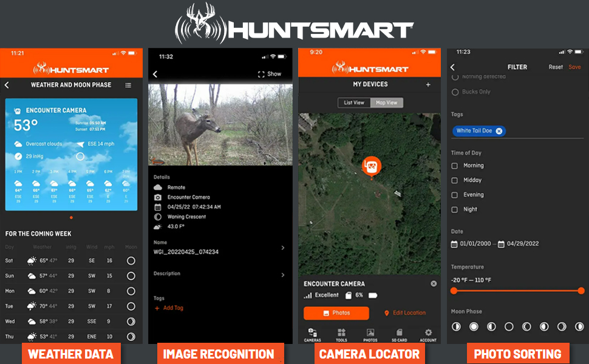Screen dimensions: 589x364
Task: Select the last moon phase filter icon
Action: point(579,327)
